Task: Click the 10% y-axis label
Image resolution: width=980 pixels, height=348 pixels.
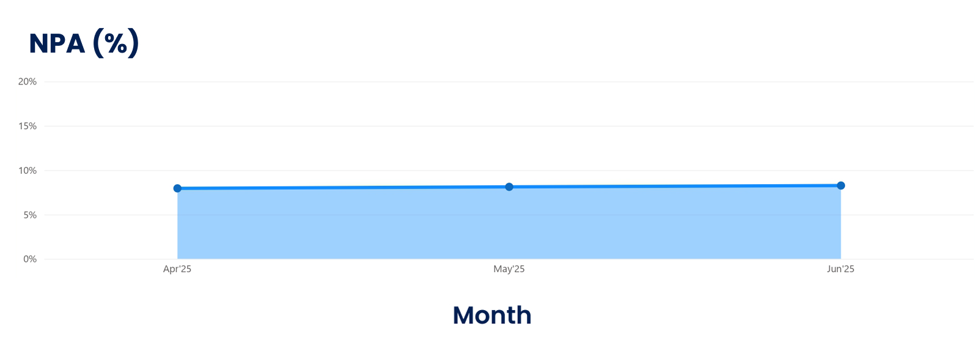Action: coord(28,171)
